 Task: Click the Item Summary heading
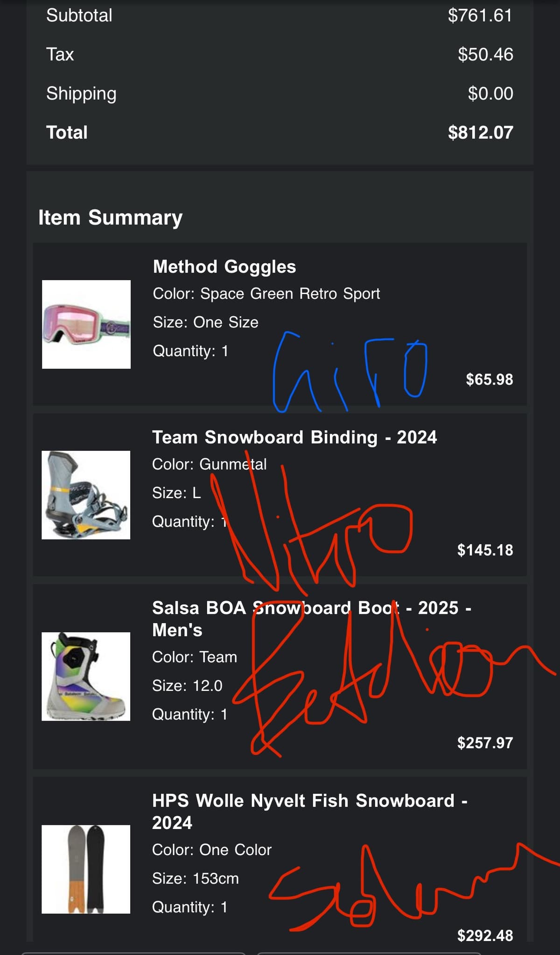[x=111, y=218]
